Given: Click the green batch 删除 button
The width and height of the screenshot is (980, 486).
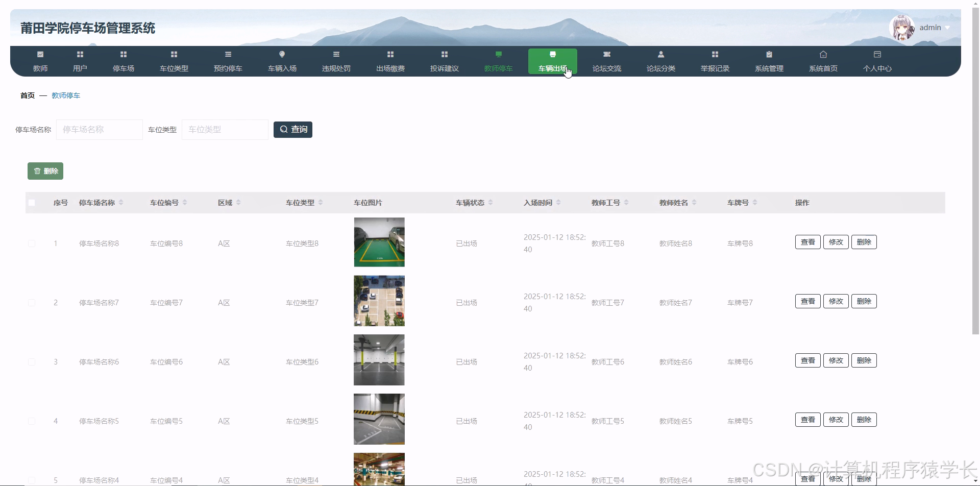Looking at the screenshot, I should click(45, 171).
